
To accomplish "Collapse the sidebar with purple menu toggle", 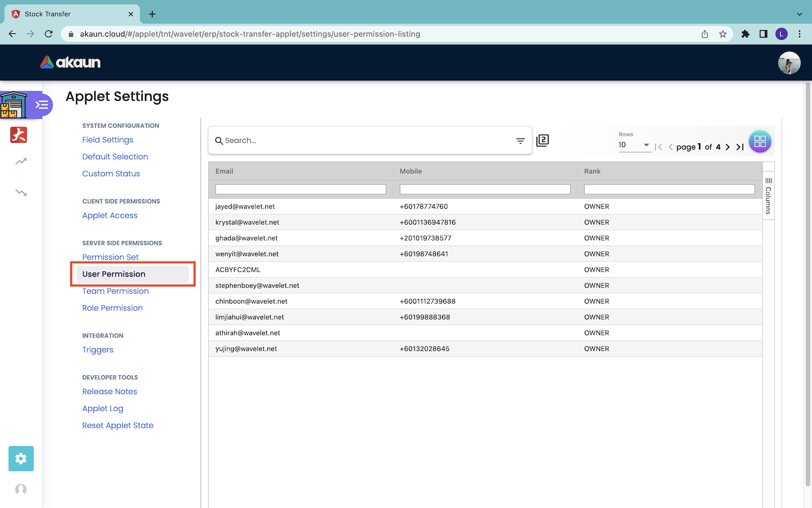I will tap(42, 105).
